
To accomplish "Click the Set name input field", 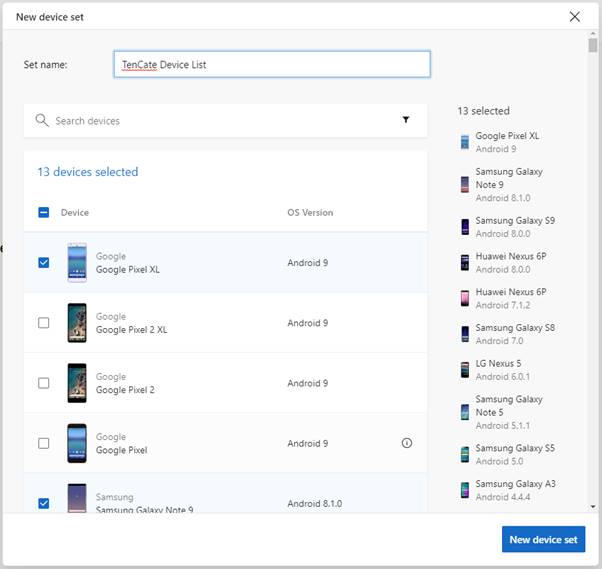I will [272, 65].
